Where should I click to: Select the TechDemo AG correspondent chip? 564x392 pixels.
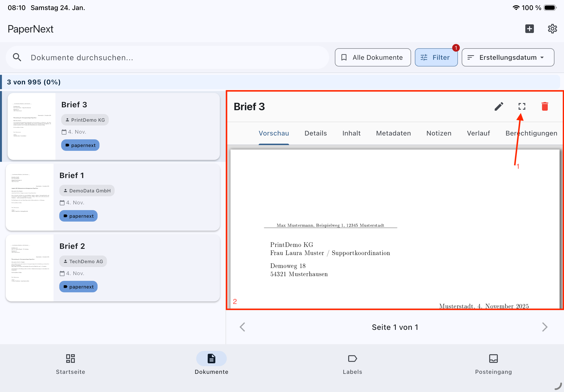tap(83, 261)
